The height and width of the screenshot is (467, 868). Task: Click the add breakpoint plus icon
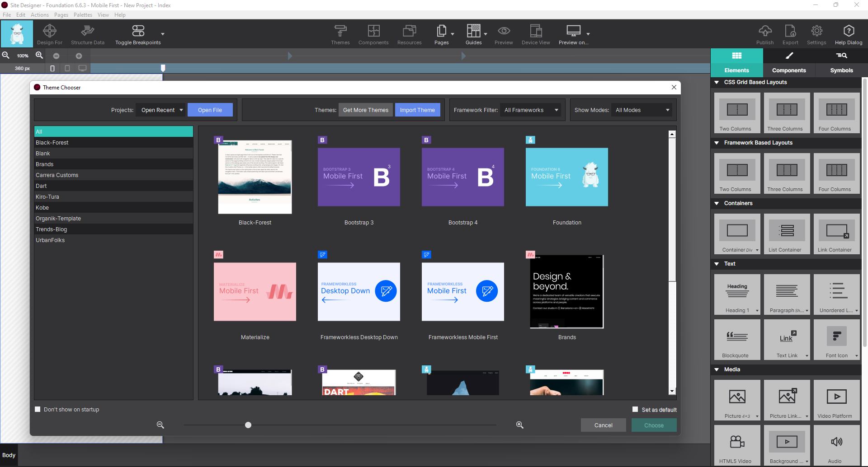79,56
